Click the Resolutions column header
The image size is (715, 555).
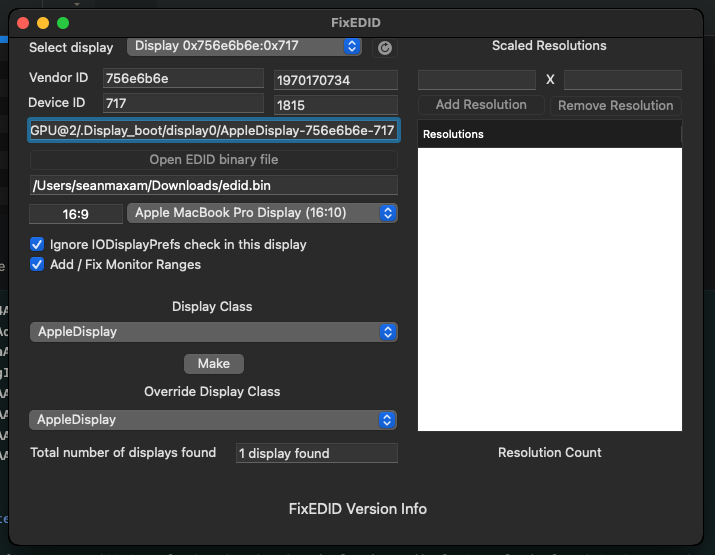pos(549,134)
